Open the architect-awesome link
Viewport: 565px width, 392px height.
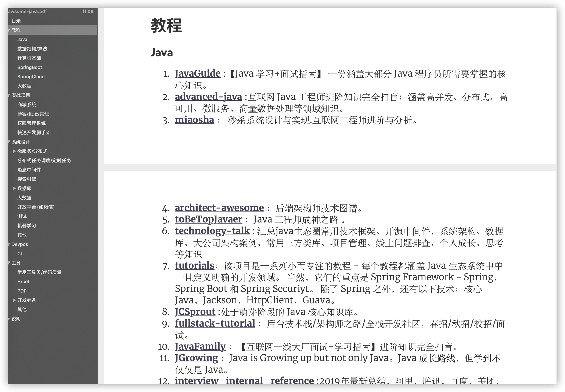point(219,208)
